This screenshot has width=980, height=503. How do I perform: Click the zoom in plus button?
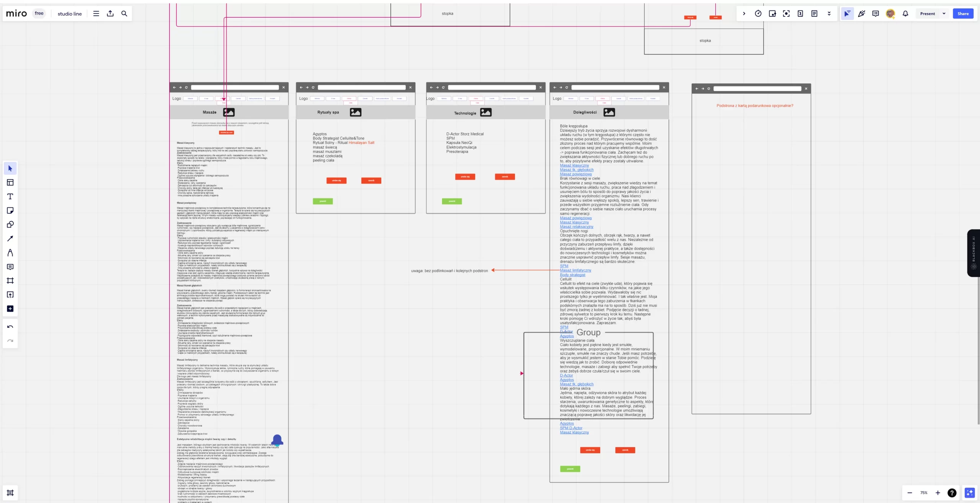click(938, 493)
